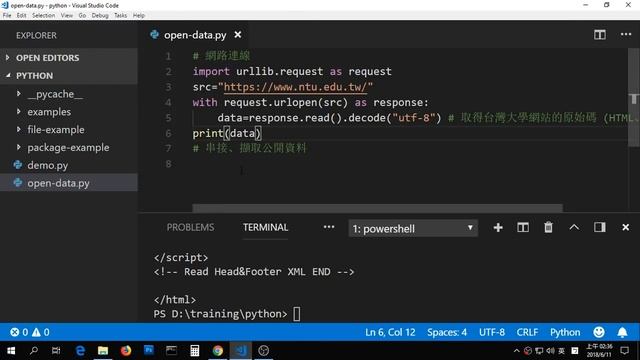Click the Python icon on the editor tab
Image resolution: width=640 pixels, height=360 pixels.
pyautogui.click(x=154, y=35)
